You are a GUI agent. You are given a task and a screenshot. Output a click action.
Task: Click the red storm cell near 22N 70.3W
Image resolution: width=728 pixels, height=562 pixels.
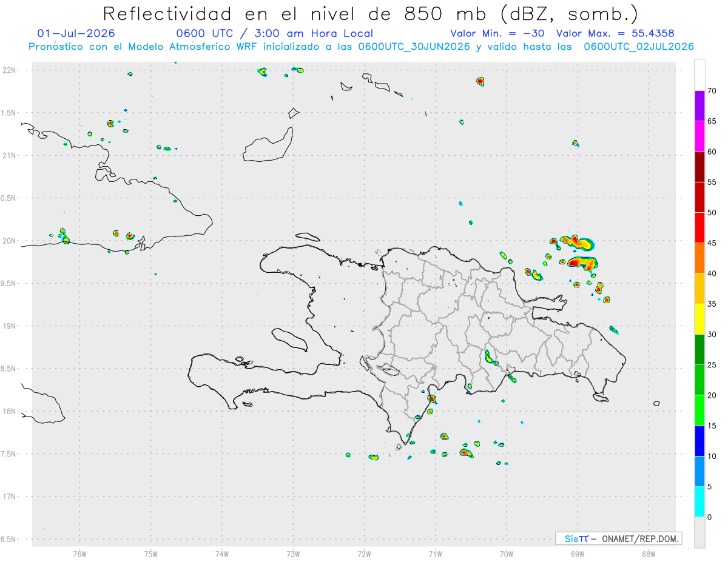(480, 81)
